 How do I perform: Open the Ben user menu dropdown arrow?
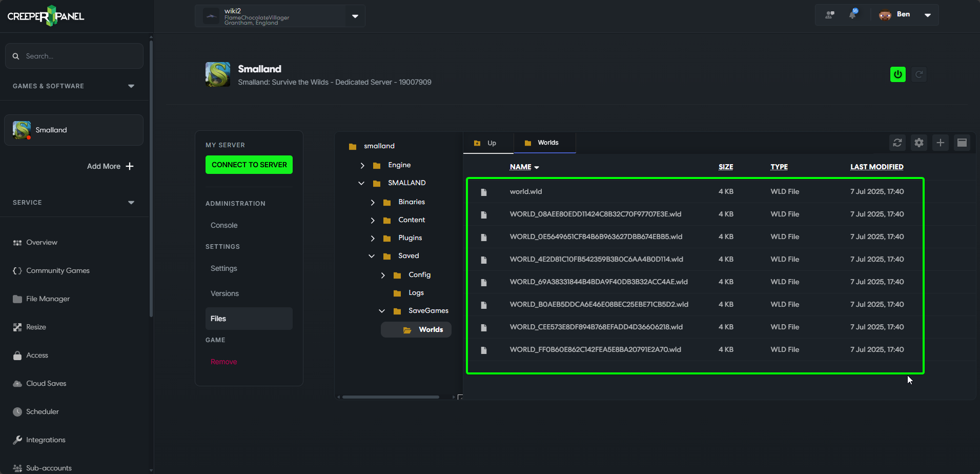pyautogui.click(x=928, y=15)
